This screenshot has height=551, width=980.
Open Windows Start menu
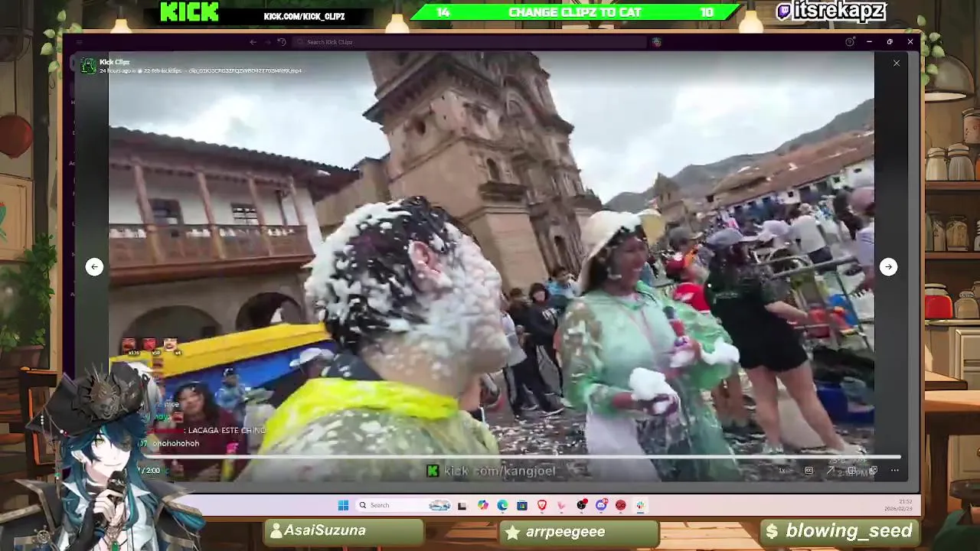343,505
